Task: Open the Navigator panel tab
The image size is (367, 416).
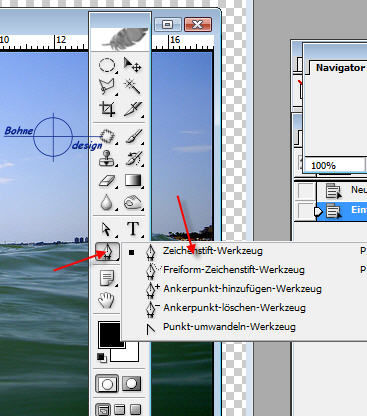Action: [340, 68]
